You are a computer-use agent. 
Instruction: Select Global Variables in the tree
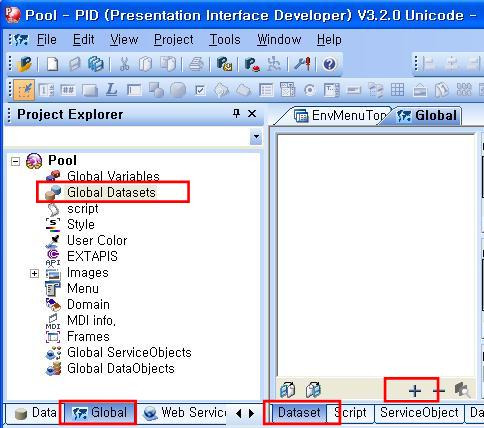(113, 176)
